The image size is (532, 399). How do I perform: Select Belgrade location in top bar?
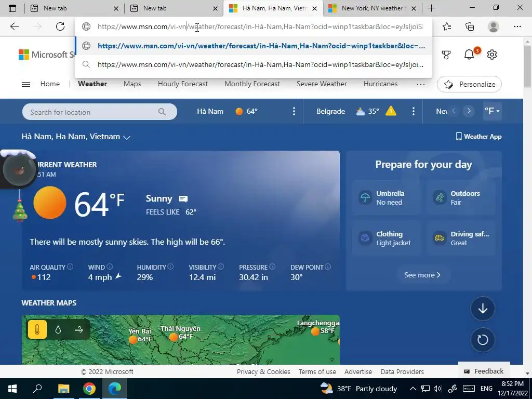click(331, 111)
